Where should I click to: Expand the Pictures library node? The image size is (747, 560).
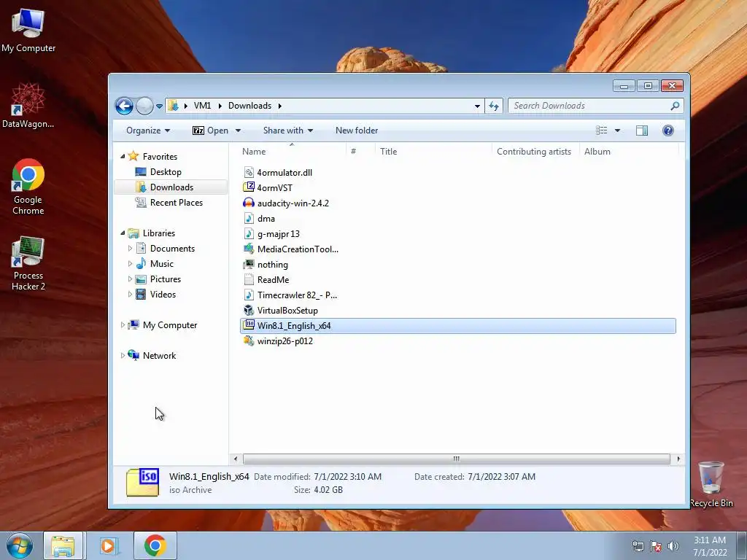(x=130, y=279)
